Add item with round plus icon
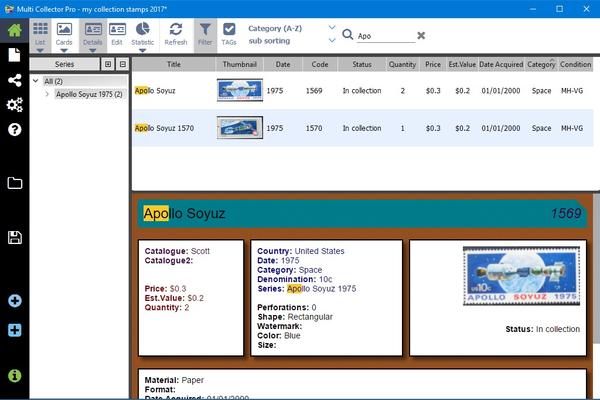 [x=15, y=300]
